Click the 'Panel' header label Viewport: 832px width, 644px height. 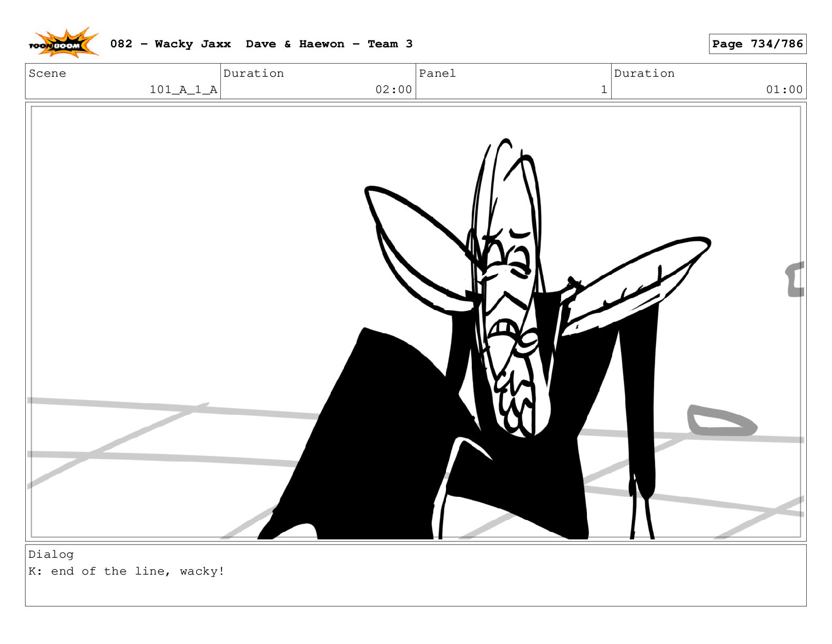click(x=437, y=74)
